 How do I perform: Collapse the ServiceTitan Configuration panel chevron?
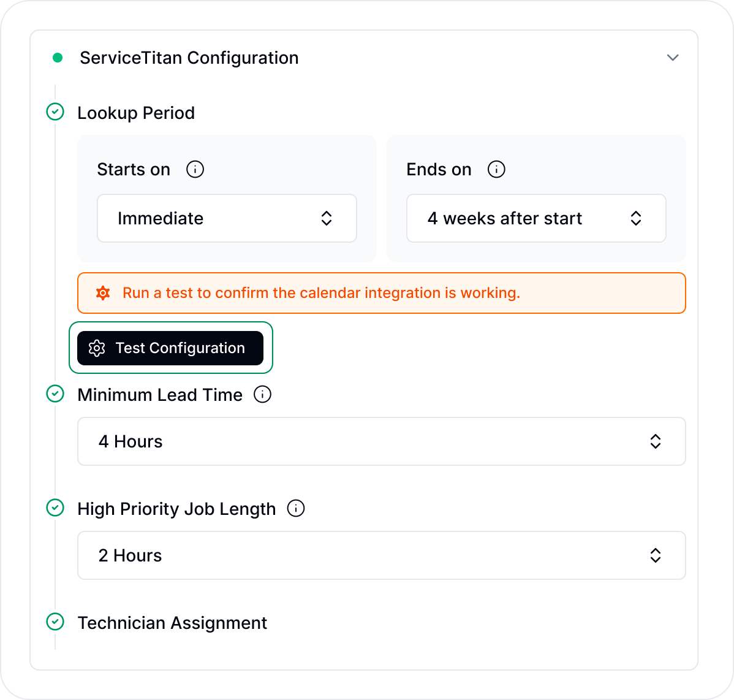tap(673, 58)
